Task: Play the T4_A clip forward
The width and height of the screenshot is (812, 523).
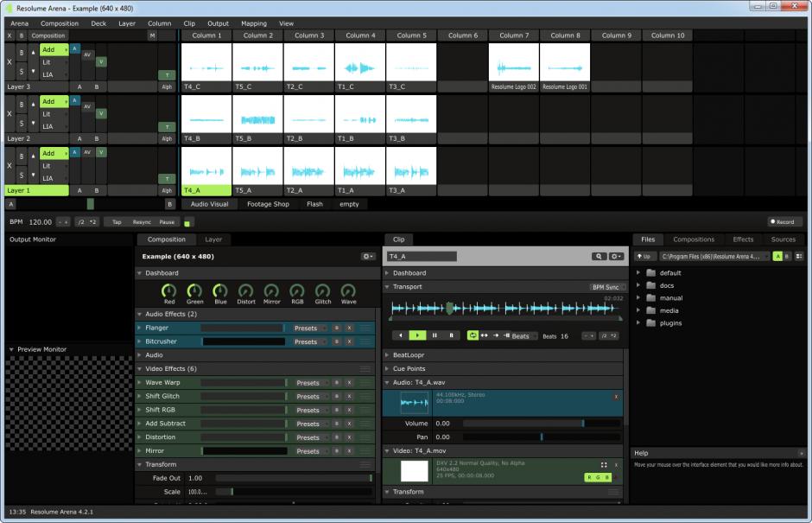Action: 417,335
